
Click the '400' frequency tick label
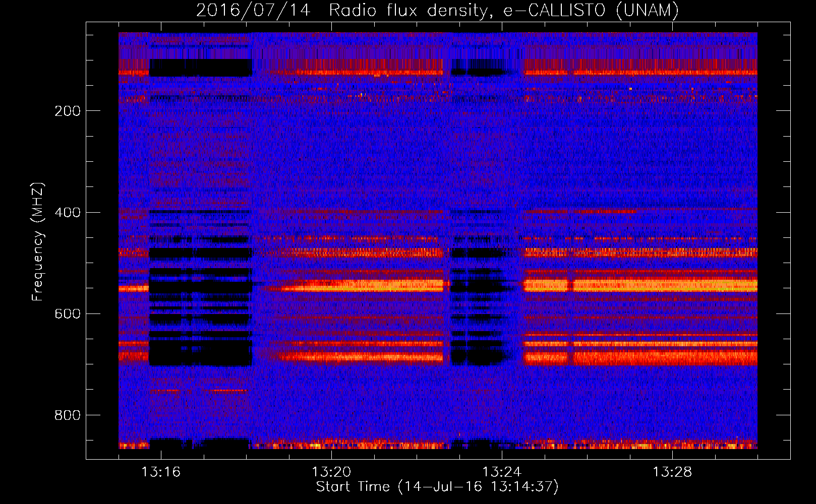click(x=68, y=212)
